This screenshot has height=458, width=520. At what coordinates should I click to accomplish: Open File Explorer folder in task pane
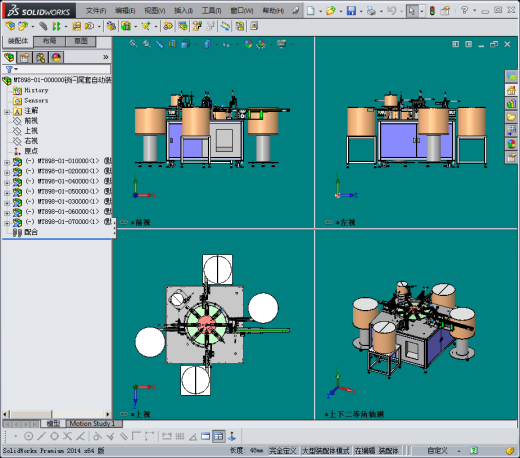point(511,117)
